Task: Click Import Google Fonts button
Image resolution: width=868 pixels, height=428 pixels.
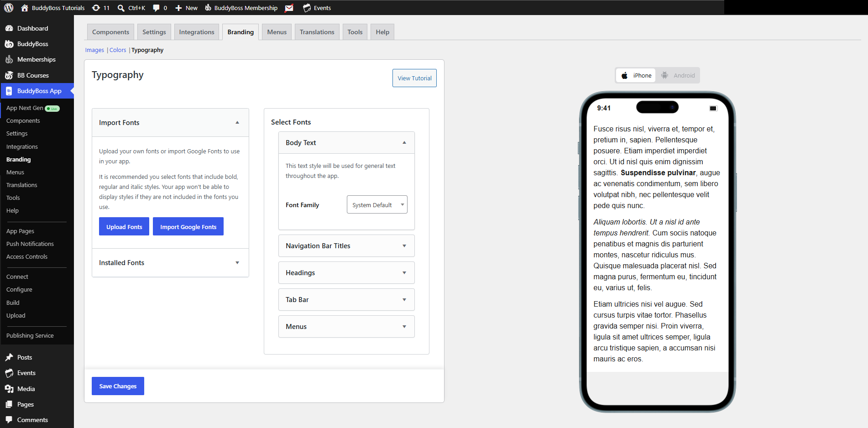Action: pyautogui.click(x=188, y=226)
